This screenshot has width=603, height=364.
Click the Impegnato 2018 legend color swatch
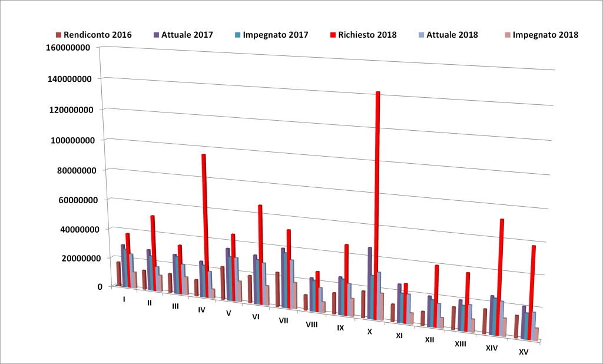508,35
